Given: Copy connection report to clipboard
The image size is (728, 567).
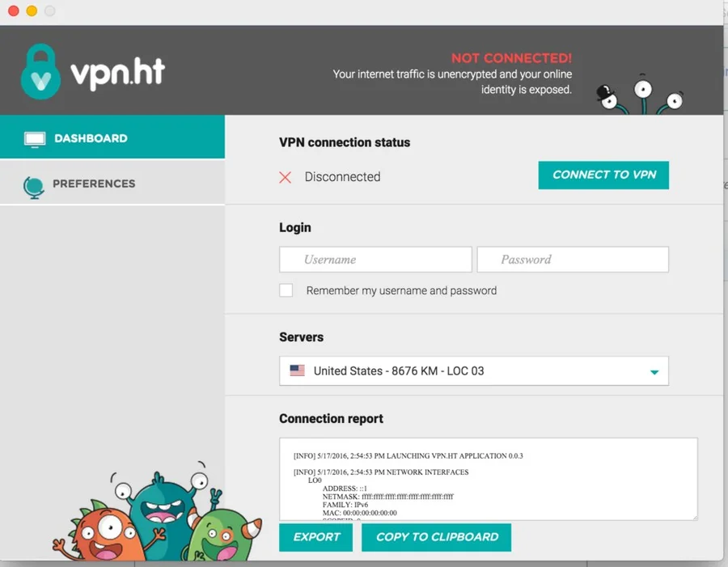Looking at the screenshot, I should pos(437,537).
